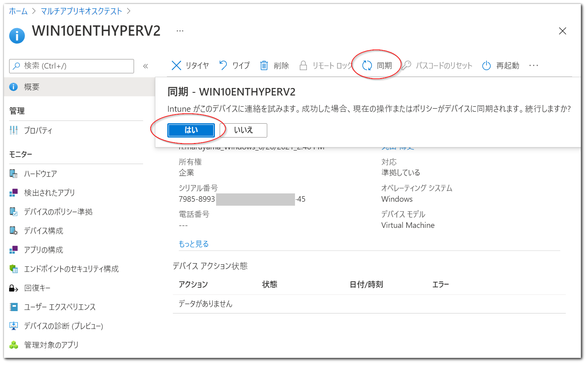Open the toolbar overflow ellipsis menu

pos(534,65)
